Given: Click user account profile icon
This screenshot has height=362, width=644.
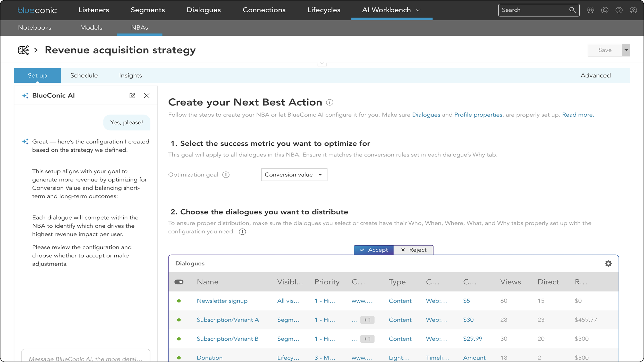Looking at the screenshot, I should point(633,10).
